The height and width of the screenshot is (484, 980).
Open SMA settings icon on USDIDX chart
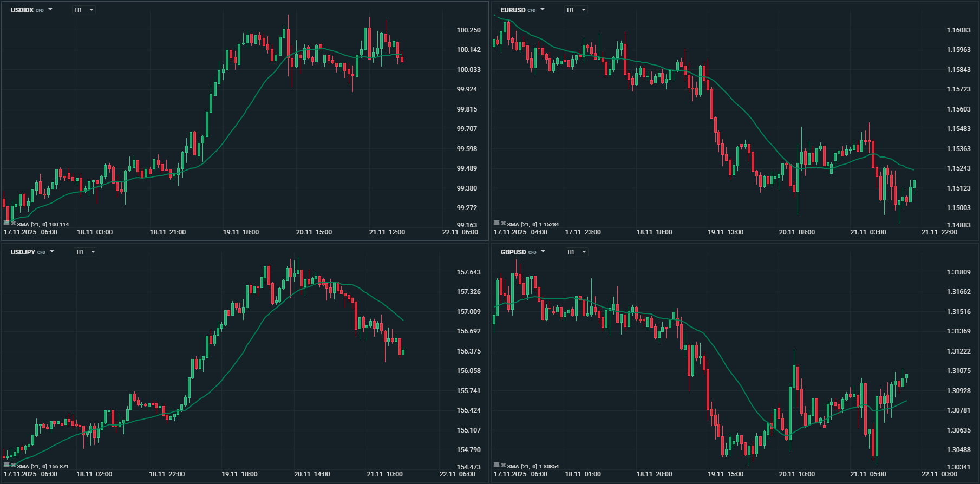coord(6,223)
